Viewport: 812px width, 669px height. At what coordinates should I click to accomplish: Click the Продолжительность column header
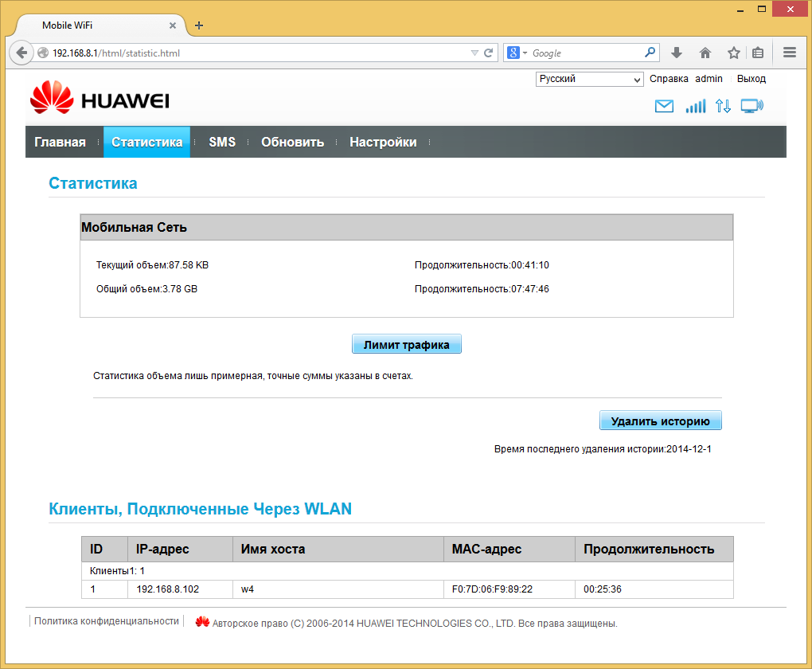(654, 550)
